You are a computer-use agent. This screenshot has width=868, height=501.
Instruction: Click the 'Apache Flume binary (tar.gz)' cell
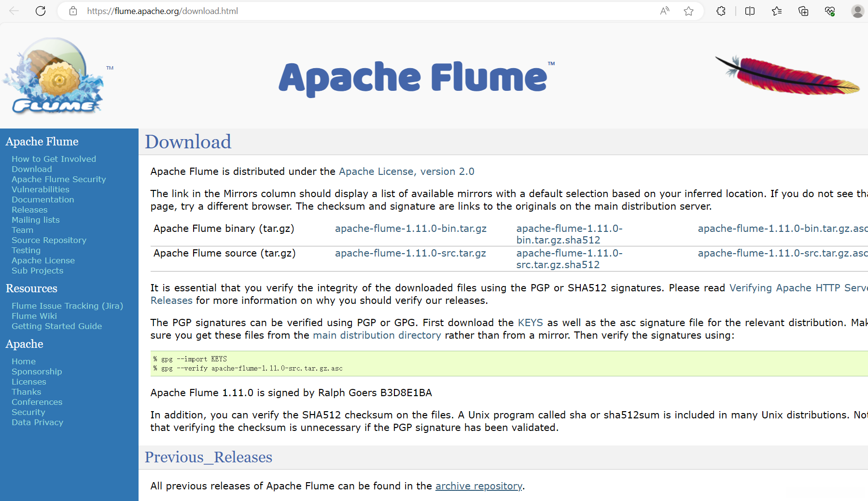224,229
